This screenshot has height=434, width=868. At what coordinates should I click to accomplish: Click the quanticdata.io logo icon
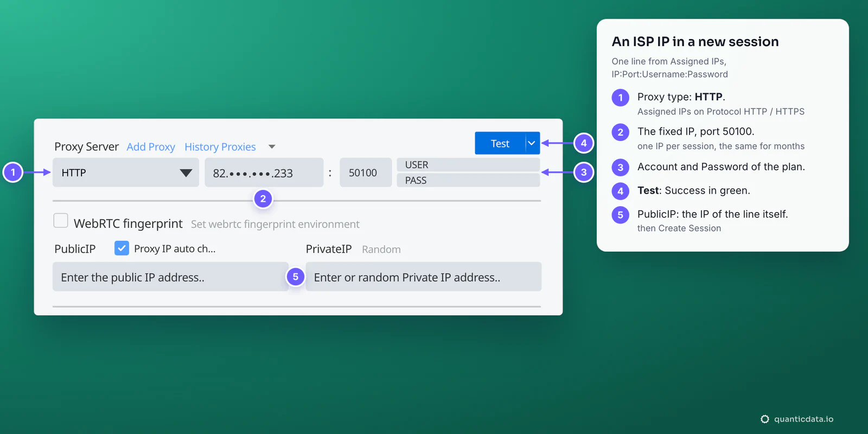click(765, 419)
